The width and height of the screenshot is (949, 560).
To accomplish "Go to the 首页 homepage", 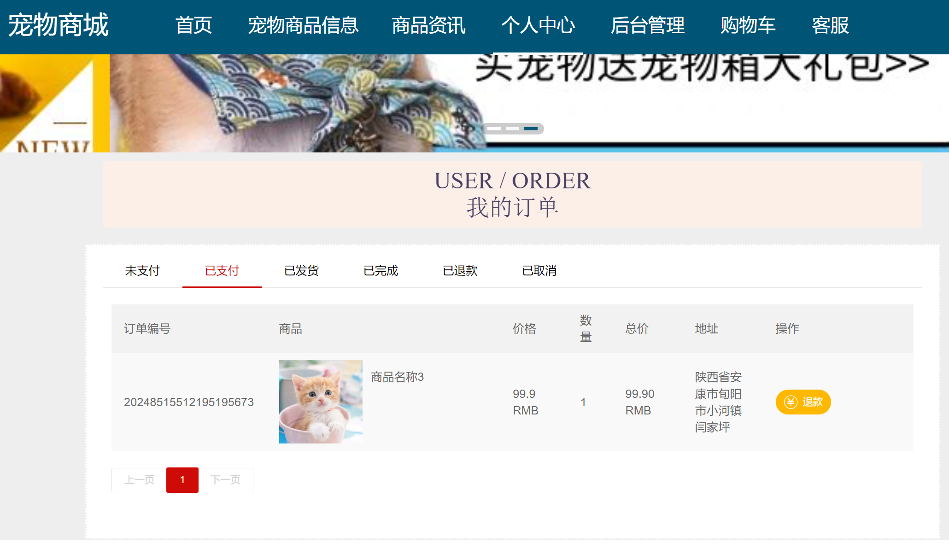I will tap(193, 26).
